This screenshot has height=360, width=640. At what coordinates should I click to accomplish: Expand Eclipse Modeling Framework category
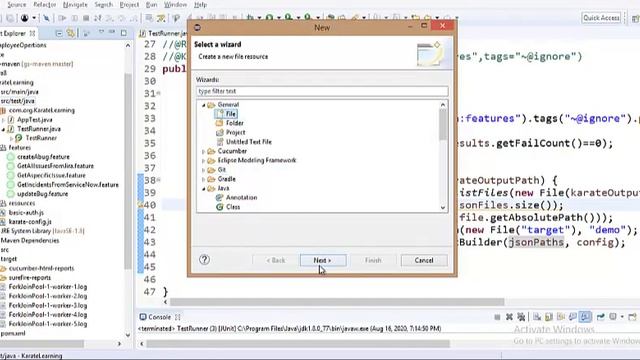pyautogui.click(x=203, y=160)
